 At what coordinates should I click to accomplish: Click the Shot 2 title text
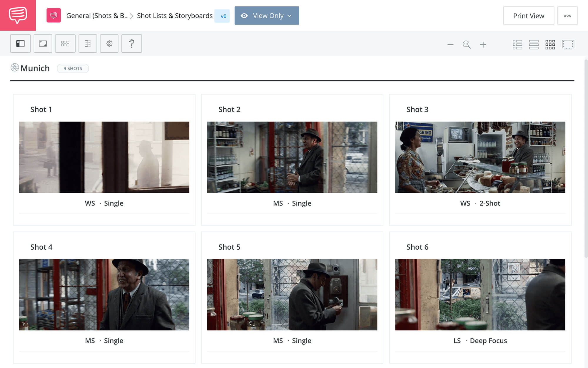229,110
